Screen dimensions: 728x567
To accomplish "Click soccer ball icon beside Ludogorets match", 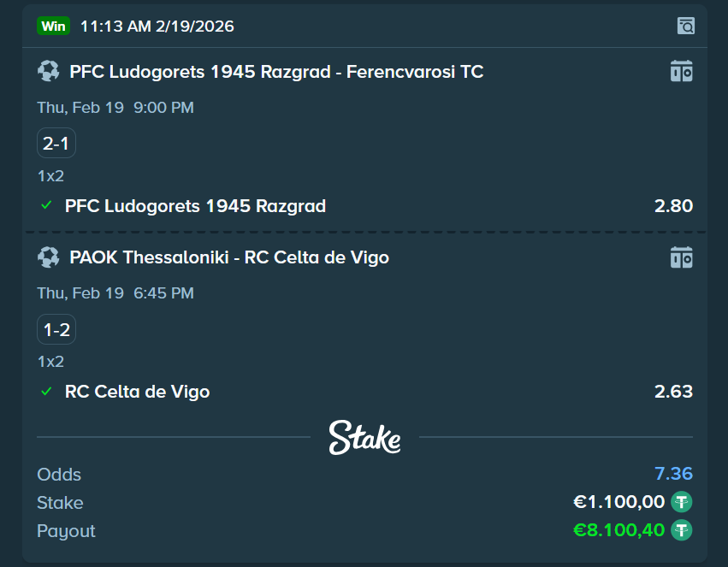I will pos(49,72).
